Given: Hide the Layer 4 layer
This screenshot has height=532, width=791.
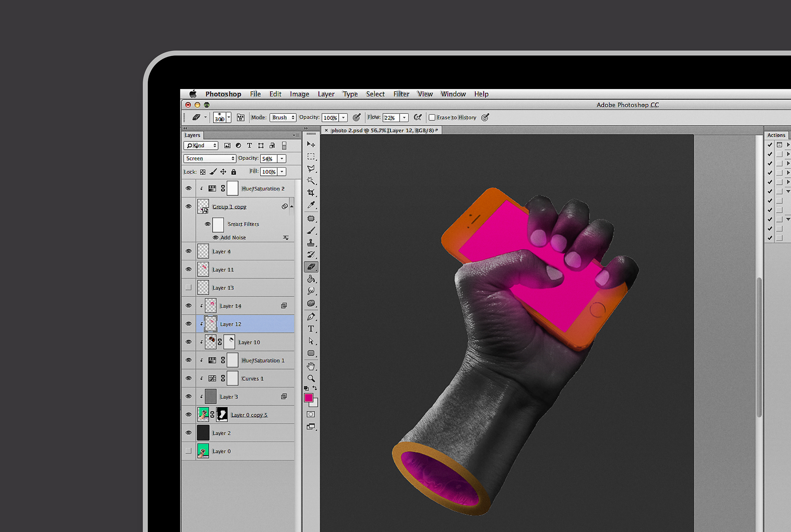Looking at the screenshot, I should pos(189,251).
